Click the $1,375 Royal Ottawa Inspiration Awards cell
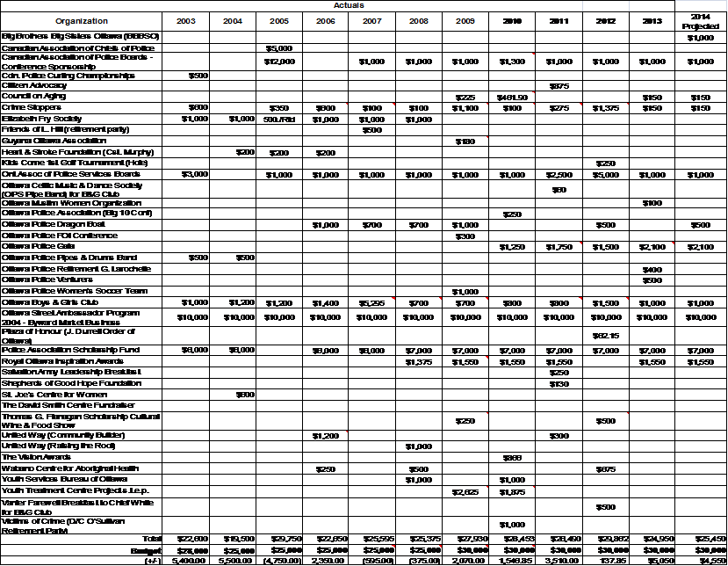Screen dimensions: 728x566 point(418,362)
